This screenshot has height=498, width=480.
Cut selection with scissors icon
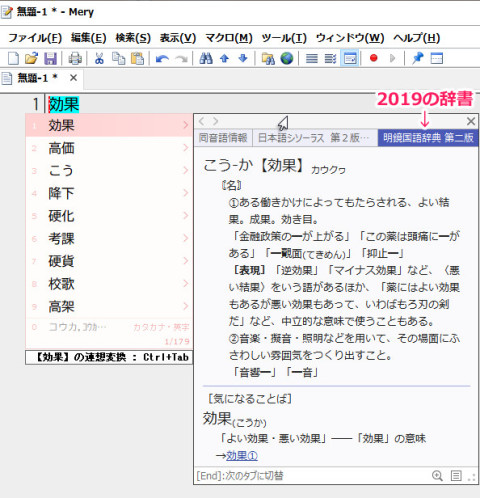pyautogui.click(x=99, y=59)
